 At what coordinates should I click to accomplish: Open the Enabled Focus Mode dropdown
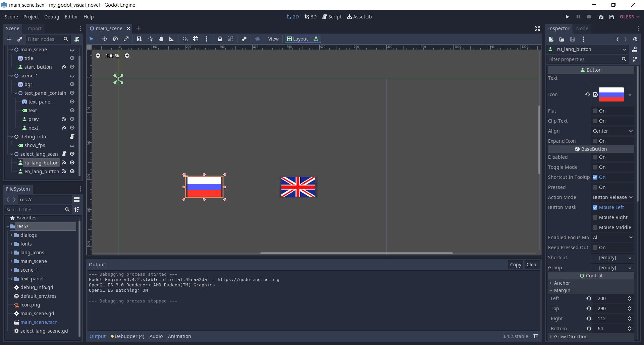(612, 237)
